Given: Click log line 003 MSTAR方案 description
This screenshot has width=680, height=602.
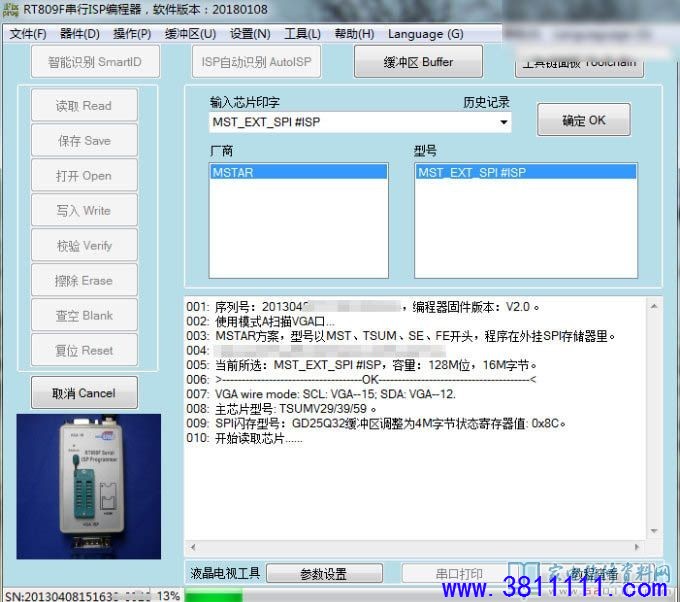Looking at the screenshot, I should 401,336.
